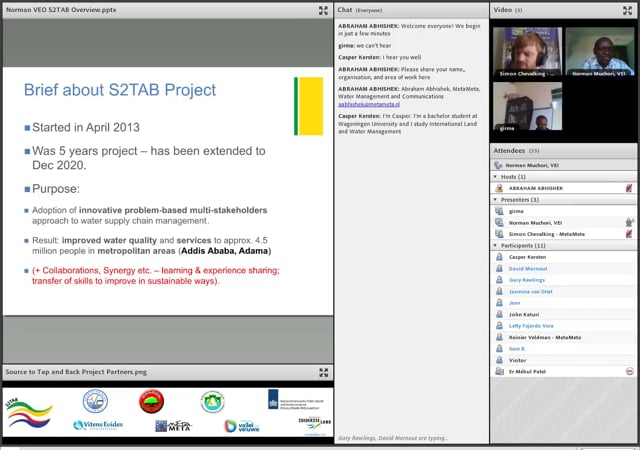Click the Norman VEO S2TAB Overview.pptx pod title

61,9
